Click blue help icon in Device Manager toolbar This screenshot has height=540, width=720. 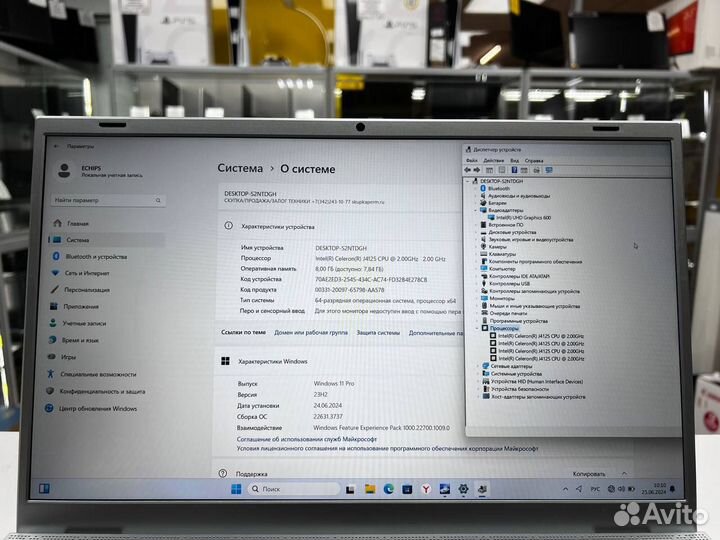[x=514, y=170]
